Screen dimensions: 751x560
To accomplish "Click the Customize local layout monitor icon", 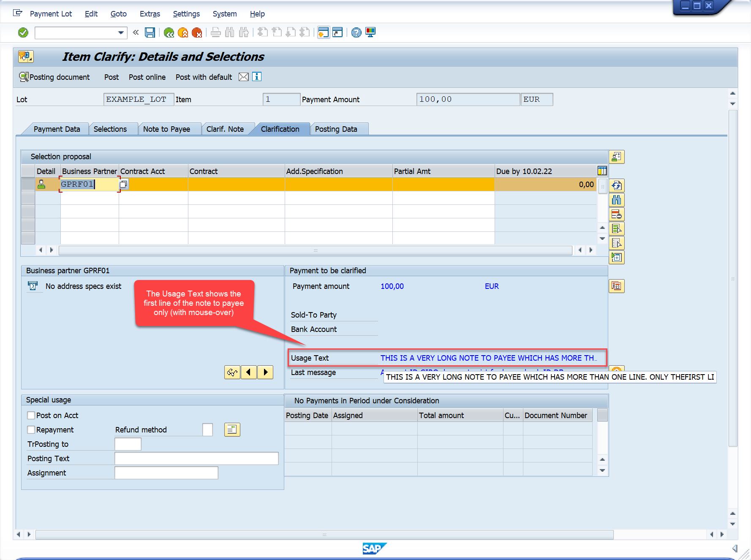I will pyautogui.click(x=370, y=33).
